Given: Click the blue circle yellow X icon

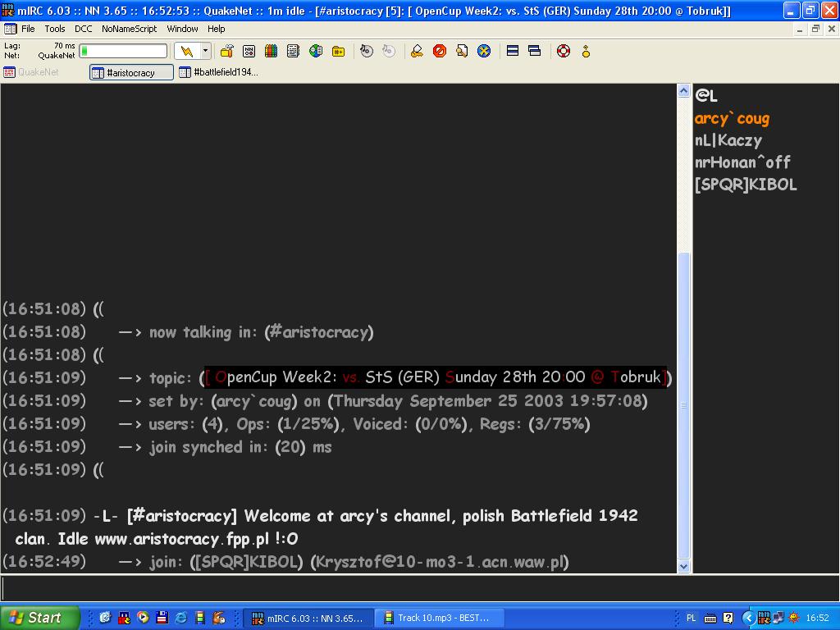Looking at the screenshot, I should [x=484, y=51].
